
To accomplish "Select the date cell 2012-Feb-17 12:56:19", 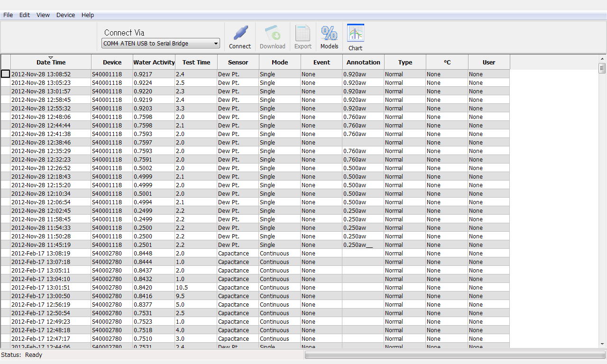I will coord(51,305).
